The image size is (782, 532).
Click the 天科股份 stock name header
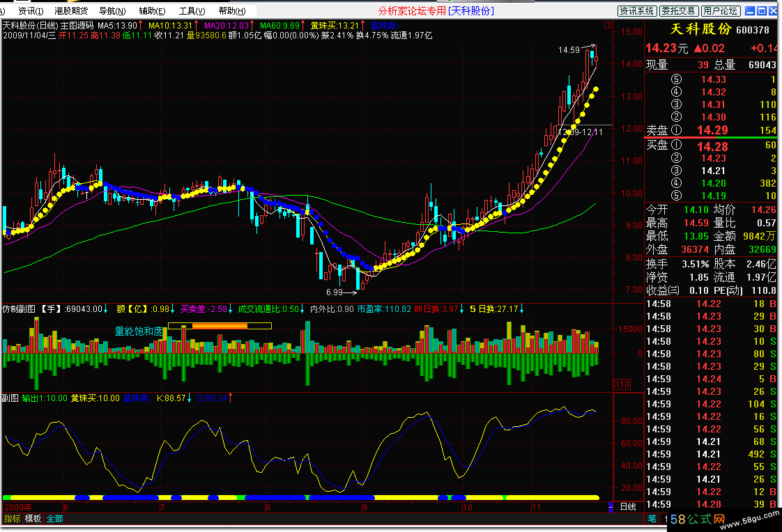tap(700, 29)
